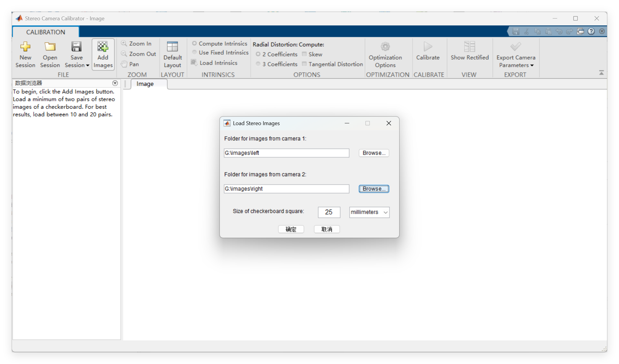The image size is (619, 364).
Task: Click the Zoom In magnifier
Action: click(x=124, y=44)
